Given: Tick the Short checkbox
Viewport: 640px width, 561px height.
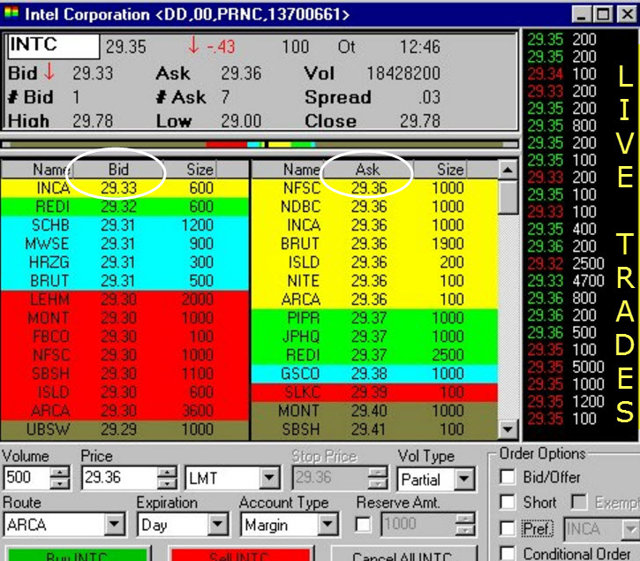Looking at the screenshot, I should coord(507,502).
